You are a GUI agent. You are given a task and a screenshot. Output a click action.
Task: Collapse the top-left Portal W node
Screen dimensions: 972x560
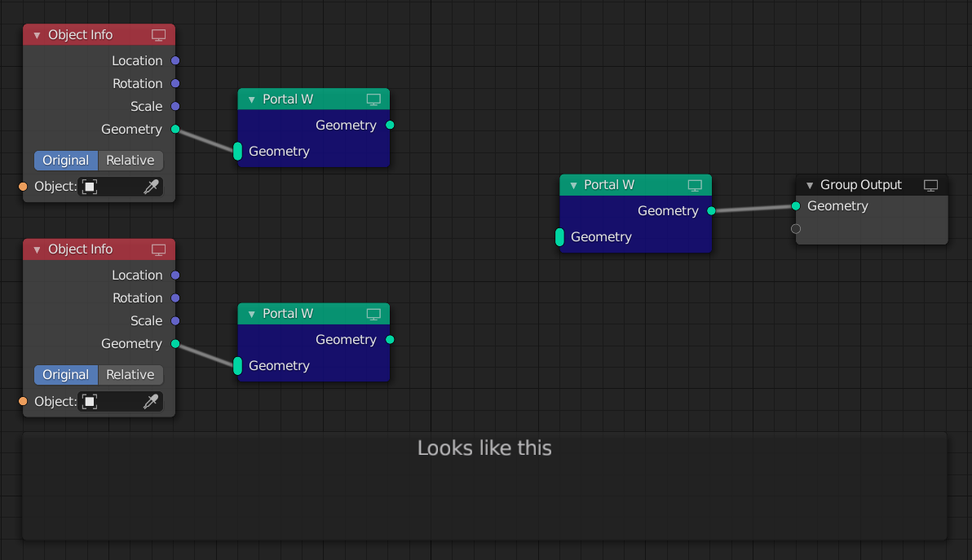251,99
